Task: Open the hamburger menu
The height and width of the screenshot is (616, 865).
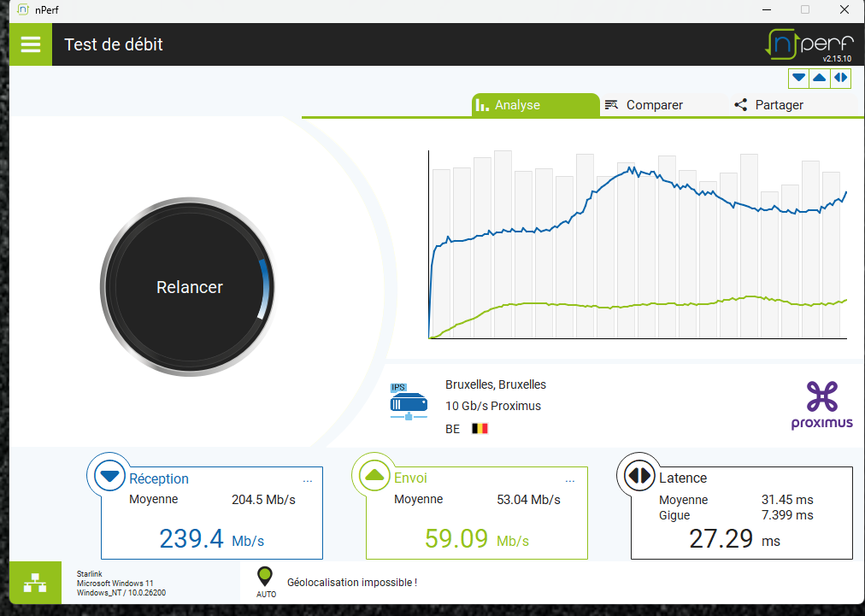Action: [x=31, y=44]
